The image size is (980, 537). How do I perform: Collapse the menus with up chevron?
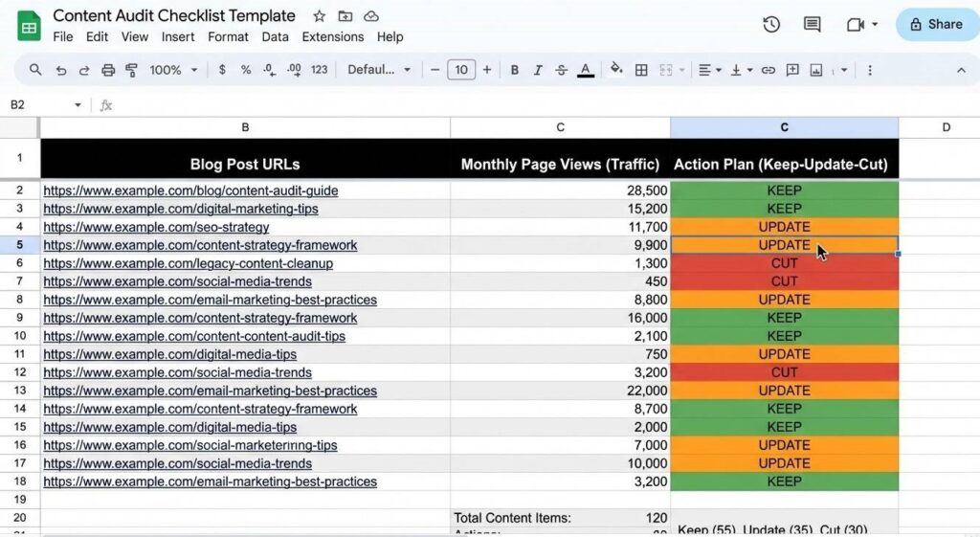pos(961,70)
